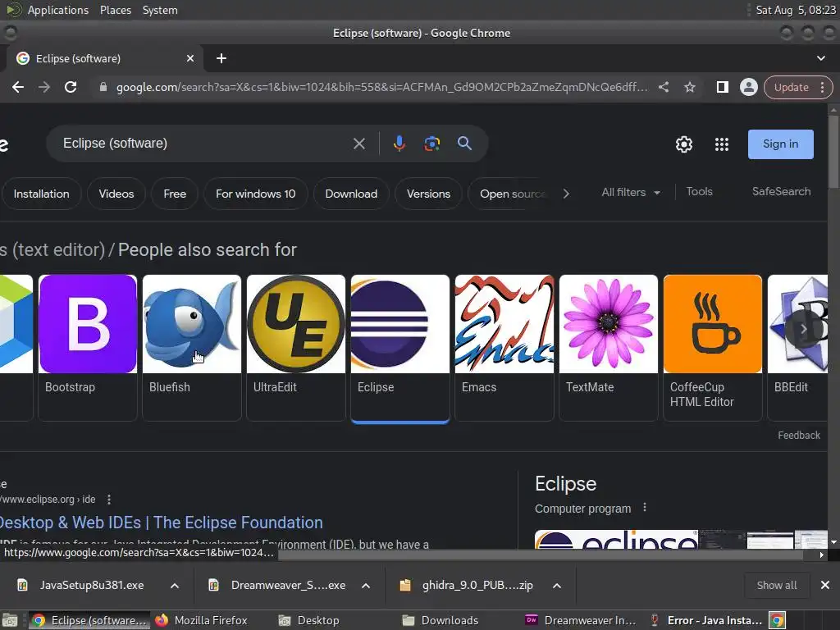Viewport: 840px width, 630px height.
Task: Select the For windows 10 chip
Action: point(256,194)
